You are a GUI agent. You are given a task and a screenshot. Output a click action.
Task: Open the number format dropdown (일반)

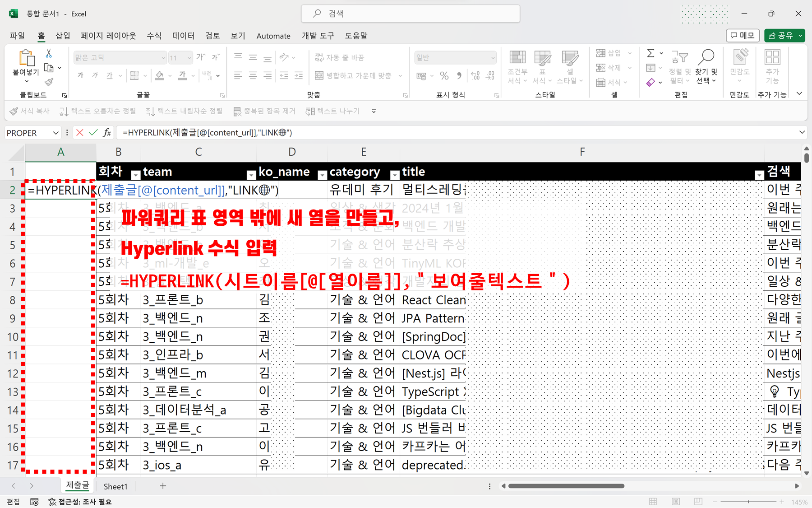(493, 58)
